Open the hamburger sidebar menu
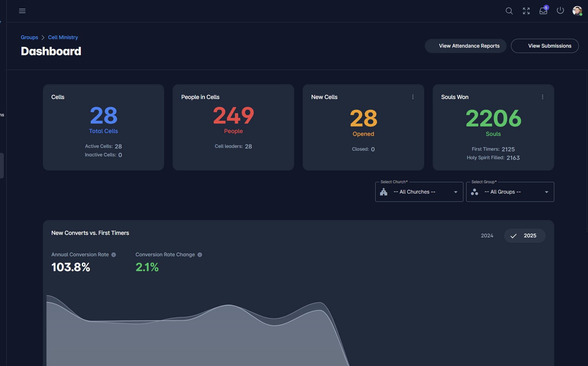 (22, 11)
